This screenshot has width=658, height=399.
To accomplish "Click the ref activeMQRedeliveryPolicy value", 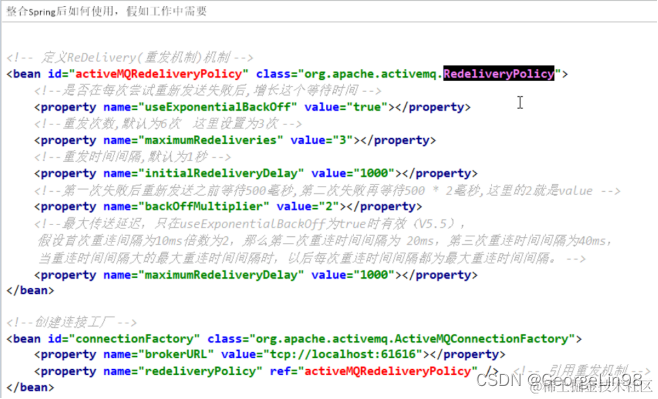I will pyautogui.click(x=388, y=371).
